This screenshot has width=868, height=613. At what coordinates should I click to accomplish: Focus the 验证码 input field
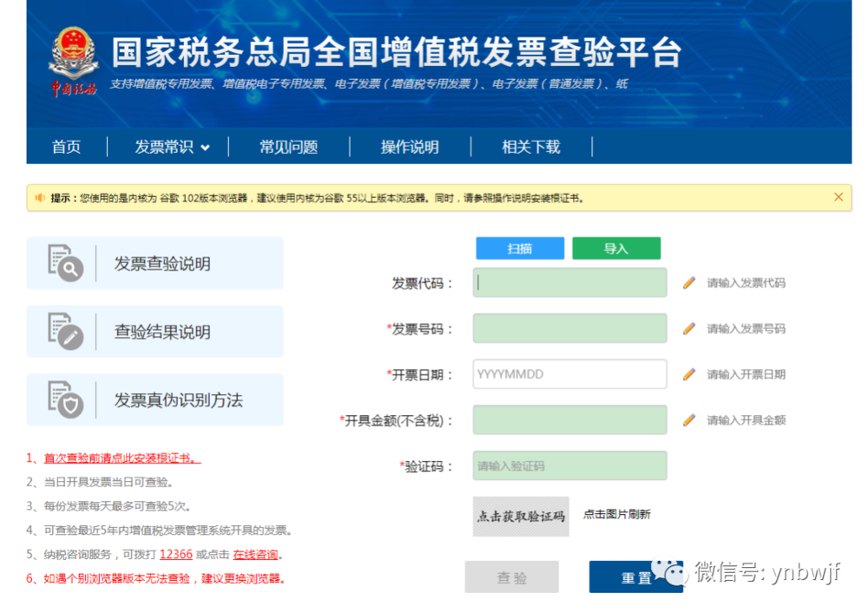[x=569, y=465]
